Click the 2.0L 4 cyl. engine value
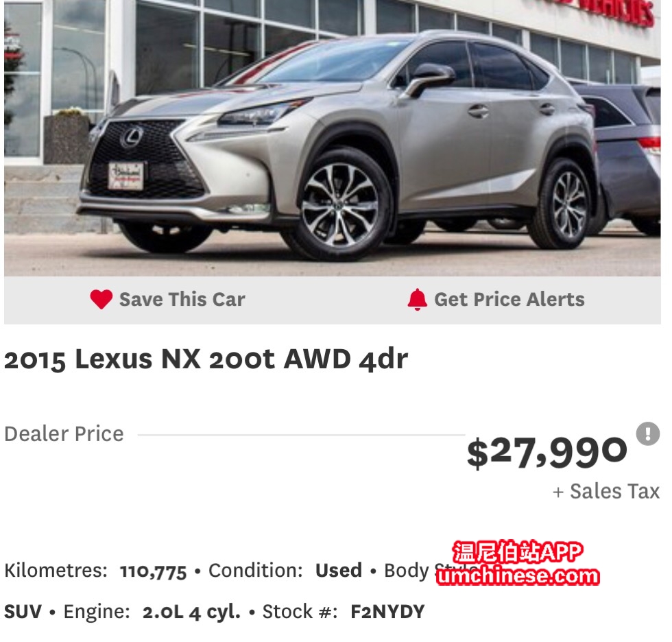 tap(191, 612)
